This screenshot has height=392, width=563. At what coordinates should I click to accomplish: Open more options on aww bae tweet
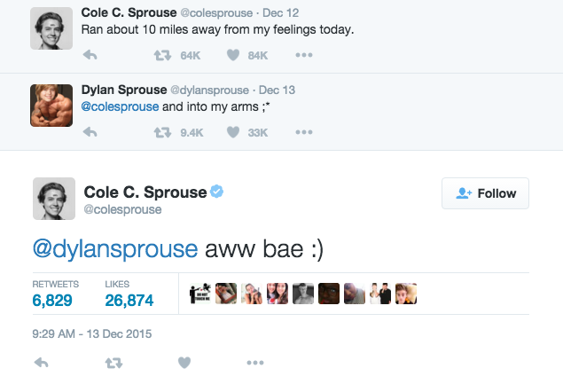255,363
